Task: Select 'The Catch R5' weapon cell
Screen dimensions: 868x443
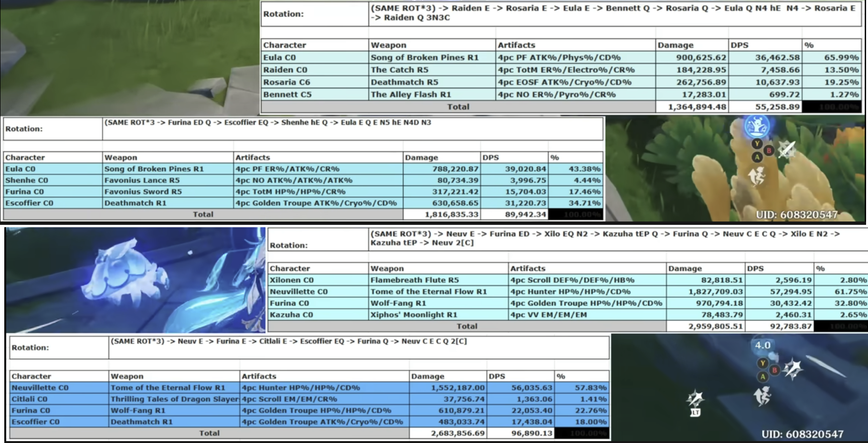Action: tap(432, 70)
